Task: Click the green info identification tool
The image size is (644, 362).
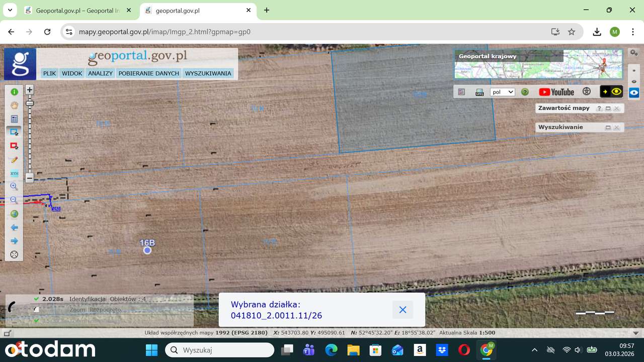Action: (14, 92)
